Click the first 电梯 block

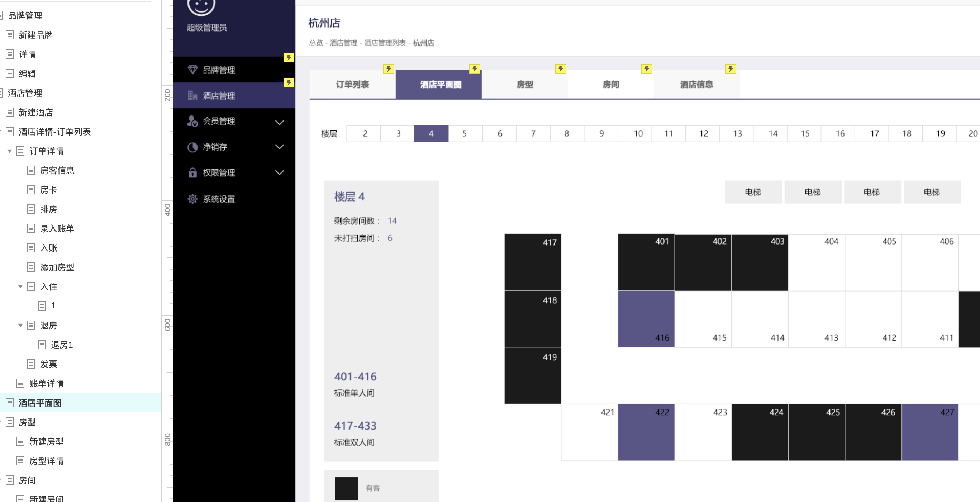pos(753,192)
